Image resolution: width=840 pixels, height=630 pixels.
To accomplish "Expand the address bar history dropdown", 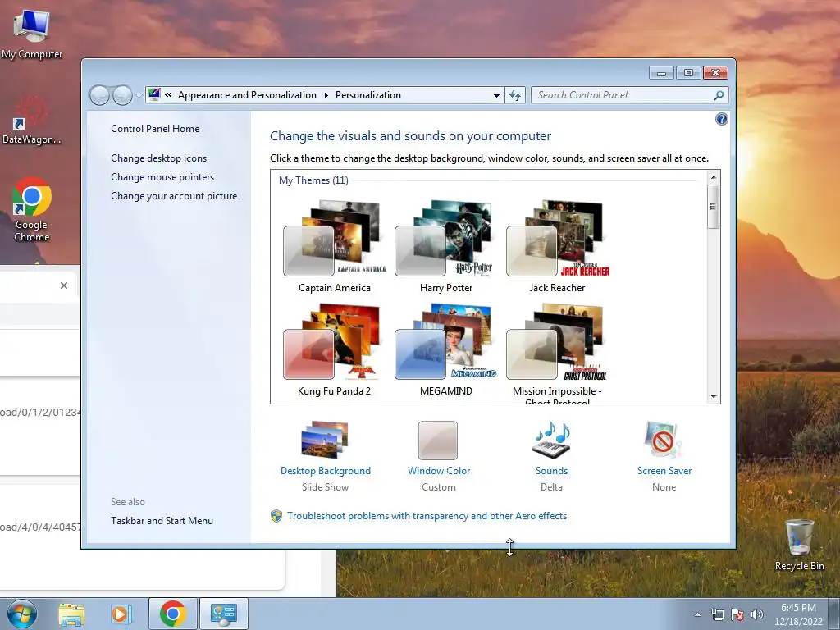I will pyautogui.click(x=496, y=95).
